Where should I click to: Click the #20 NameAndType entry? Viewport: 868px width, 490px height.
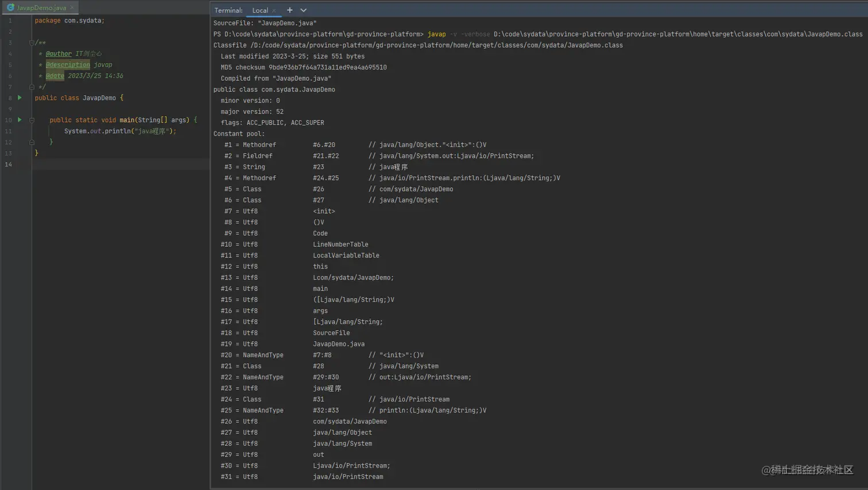(322, 355)
